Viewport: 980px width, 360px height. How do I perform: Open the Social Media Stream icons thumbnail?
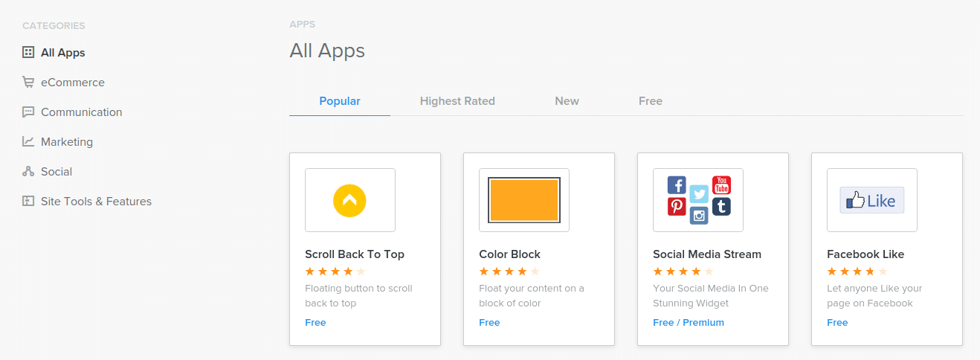coord(697,200)
